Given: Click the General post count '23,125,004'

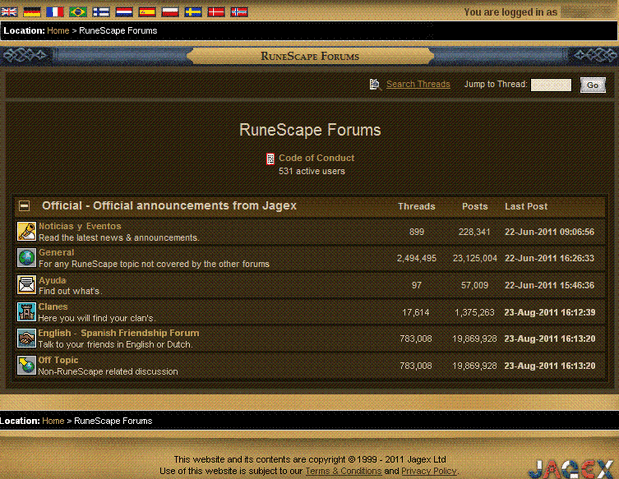Looking at the screenshot, I should point(475,258).
